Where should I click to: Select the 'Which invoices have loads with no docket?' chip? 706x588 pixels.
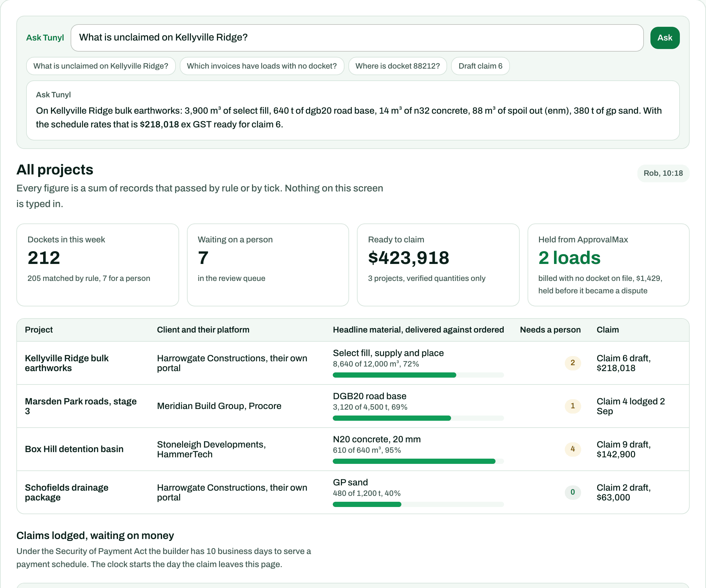point(262,66)
